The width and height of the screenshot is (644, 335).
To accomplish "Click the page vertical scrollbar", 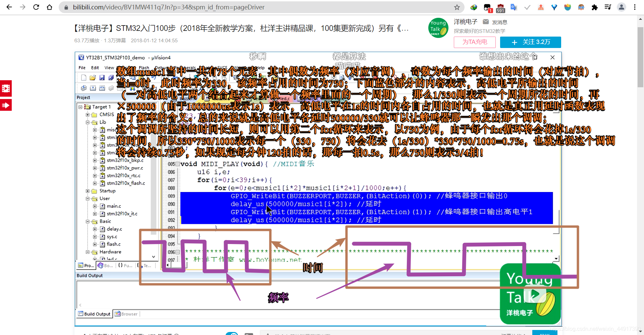I will (640, 57).
